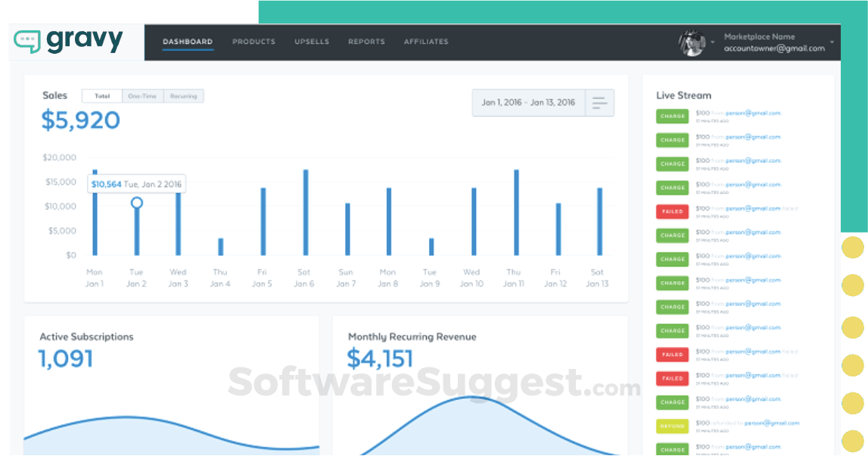The height and width of the screenshot is (456, 868).
Task: Select the Total sales toggle
Action: 101,96
